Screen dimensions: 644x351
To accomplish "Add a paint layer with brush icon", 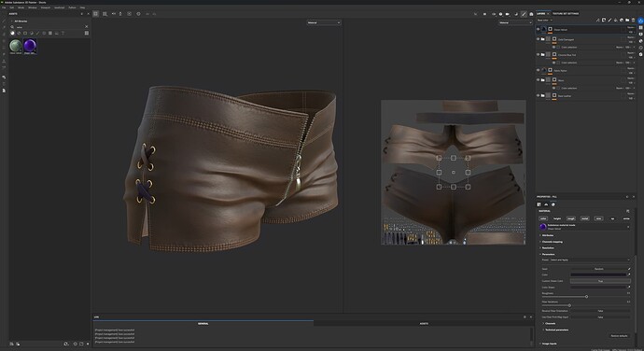I will [x=609, y=20].
